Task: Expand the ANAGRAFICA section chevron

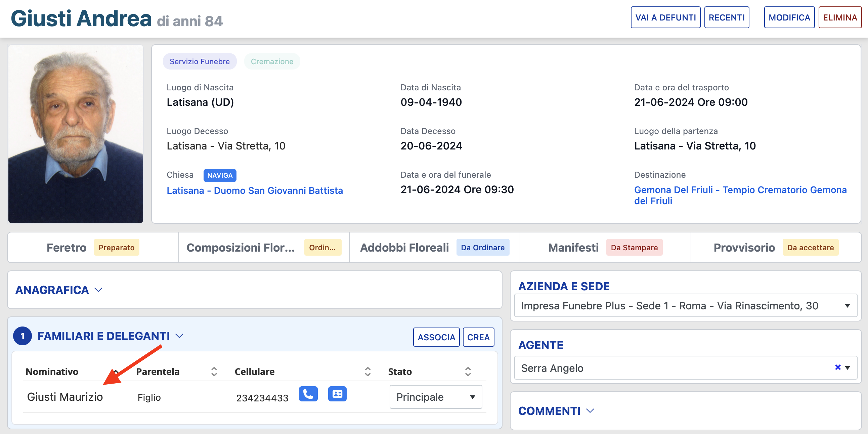Action: point(98,290)
